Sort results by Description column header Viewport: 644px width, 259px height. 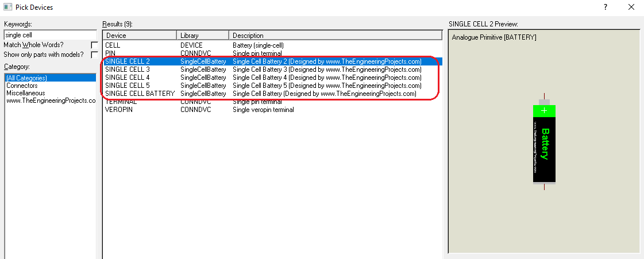tap(335, 36)
